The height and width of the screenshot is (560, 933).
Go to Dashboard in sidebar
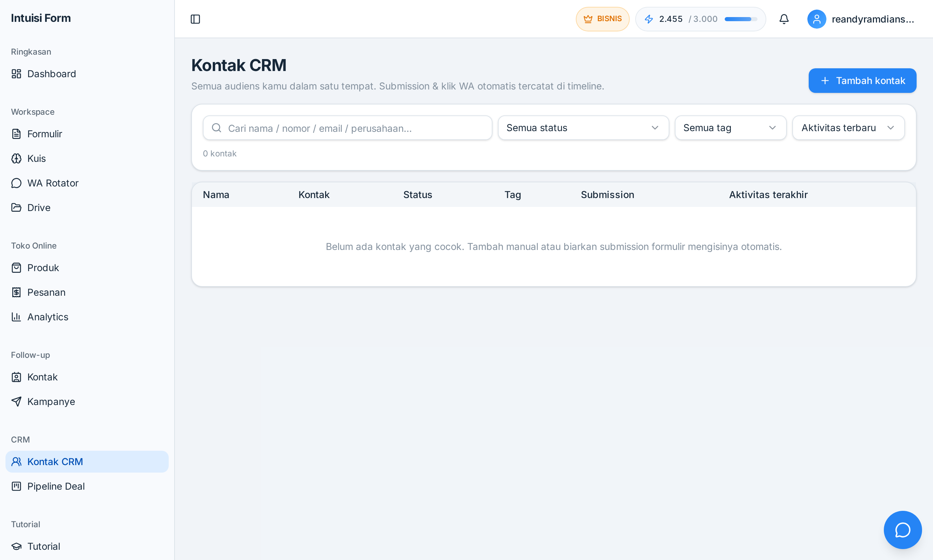(x=87, y=73)
